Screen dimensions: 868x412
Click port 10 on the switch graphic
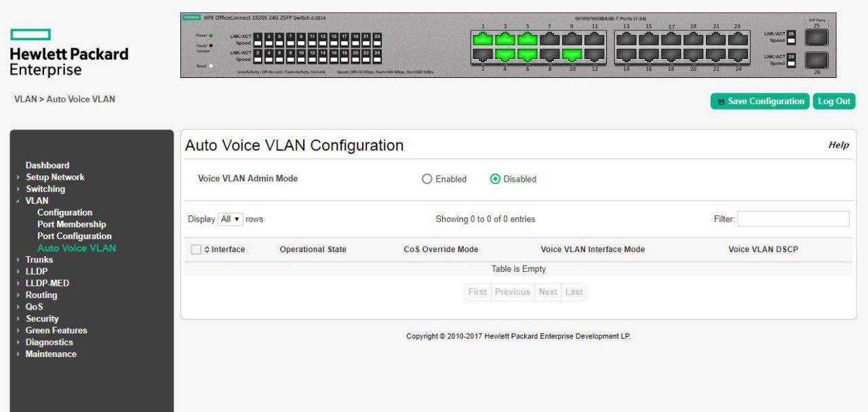click(572, 55)
